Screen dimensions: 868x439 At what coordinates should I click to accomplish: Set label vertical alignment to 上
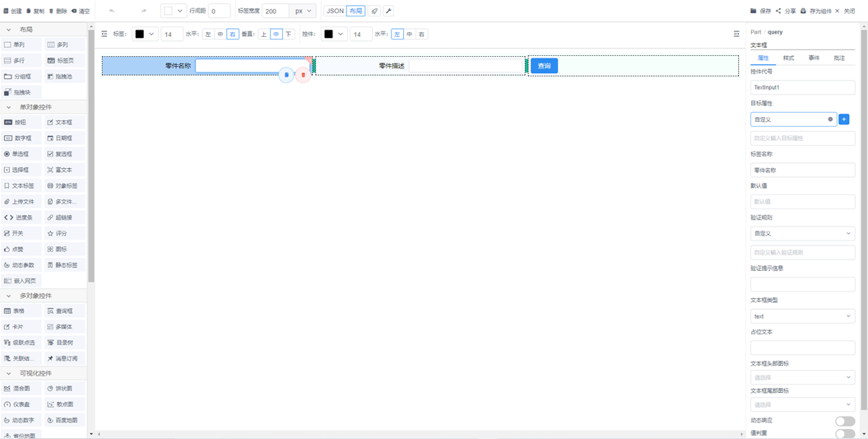click(263, 35)
